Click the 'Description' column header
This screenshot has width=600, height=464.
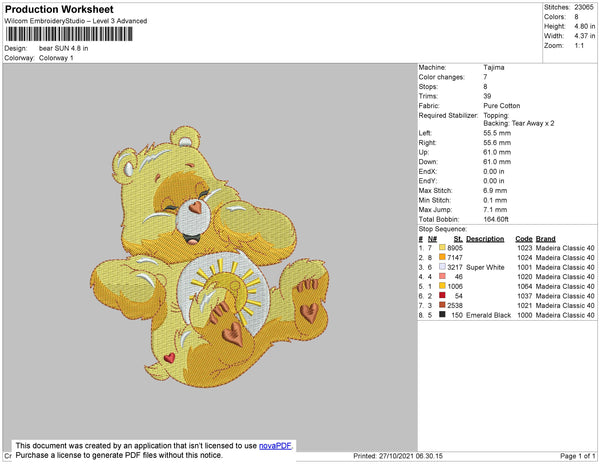(x=485, y=239)
